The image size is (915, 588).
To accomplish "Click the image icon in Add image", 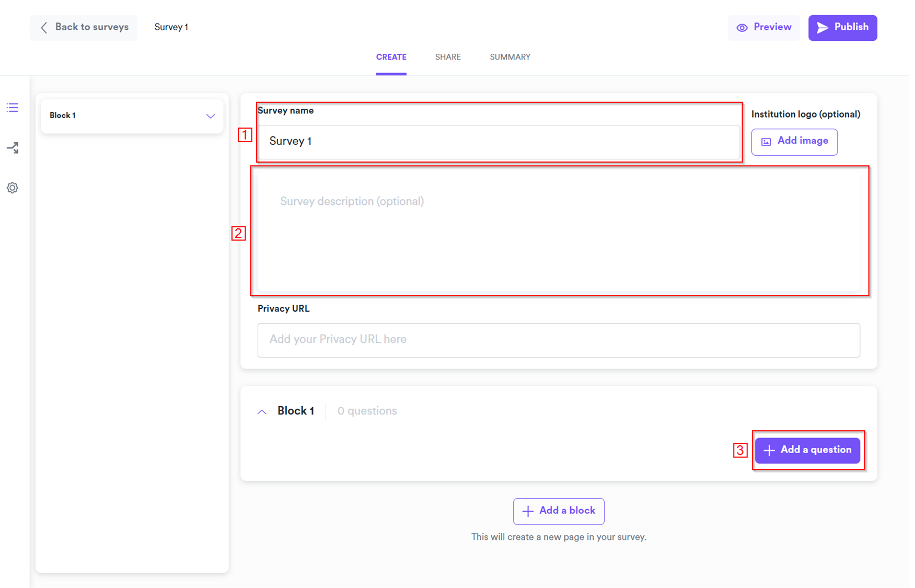I will pyautogui.click(x=766, y=142).
